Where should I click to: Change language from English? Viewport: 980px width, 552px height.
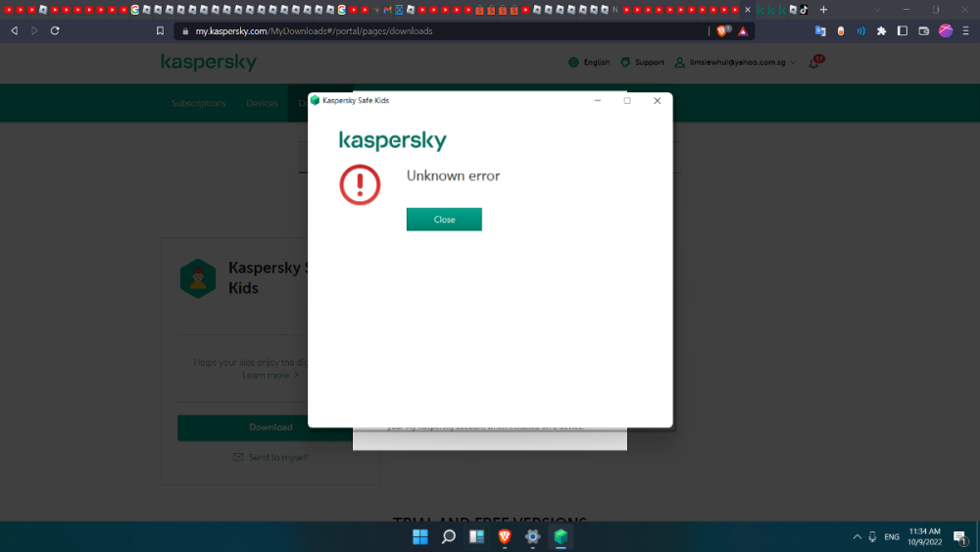589,62
